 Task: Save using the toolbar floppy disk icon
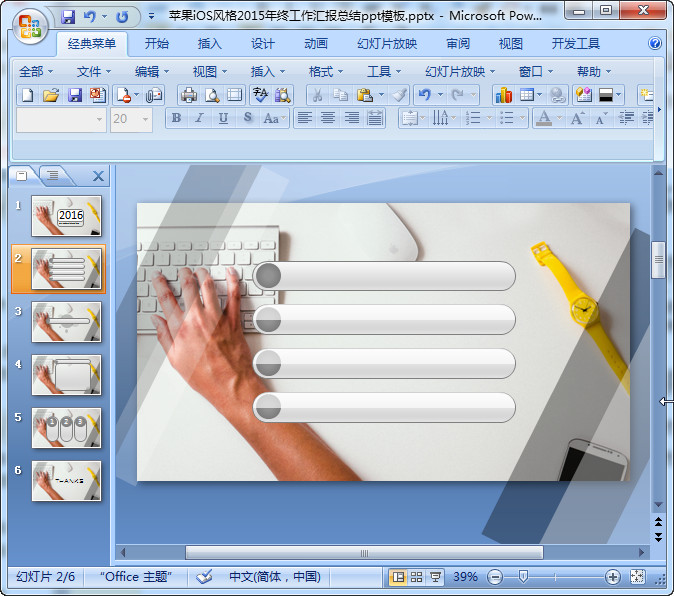click(75, 95)
